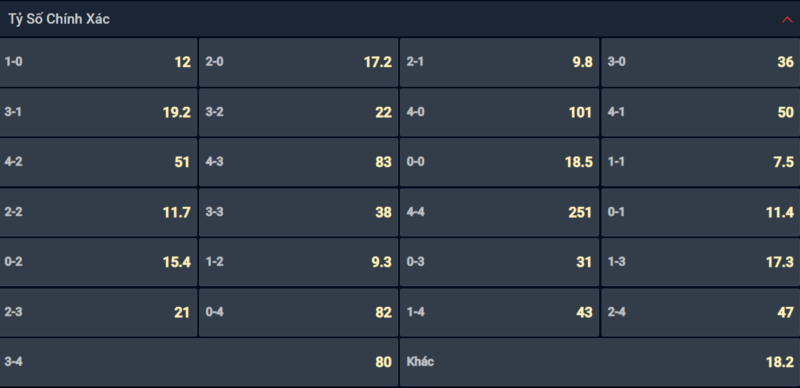Image resolution: width=800 pixels, height=388 pixels.
Task: Choose the 2-1 score at 9.8
Action: coord(499,62)
